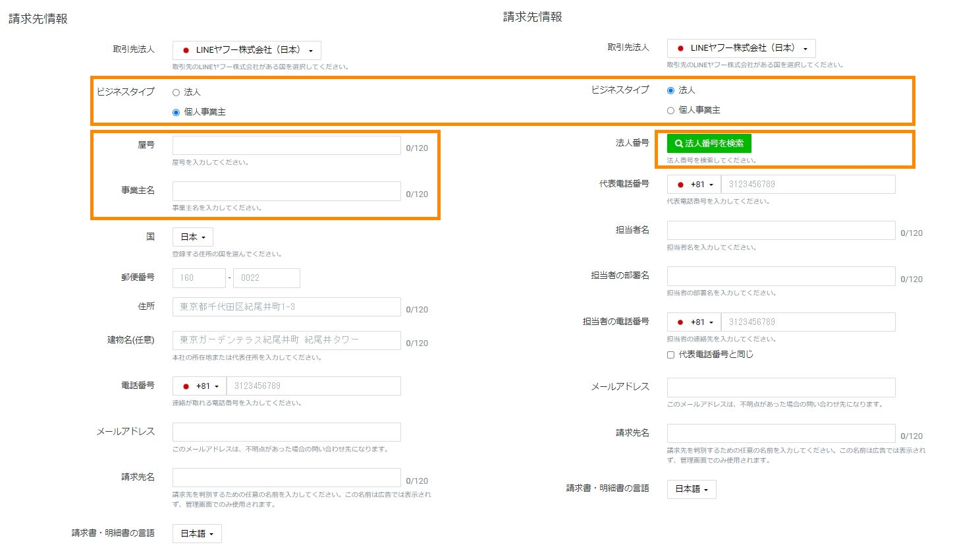Click into the 屋号 text field
Image resolution: width=980 pixels, height=557 pixels.
click(x=286, y=146)
